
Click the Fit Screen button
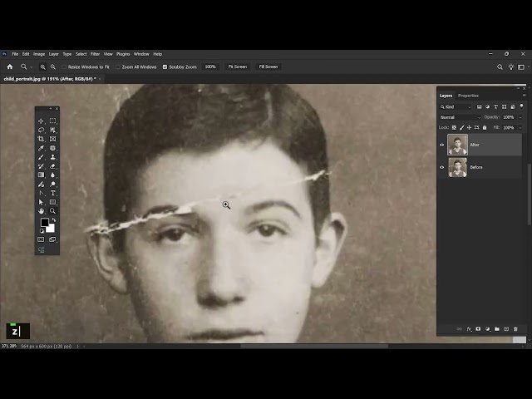click(238, 66)
